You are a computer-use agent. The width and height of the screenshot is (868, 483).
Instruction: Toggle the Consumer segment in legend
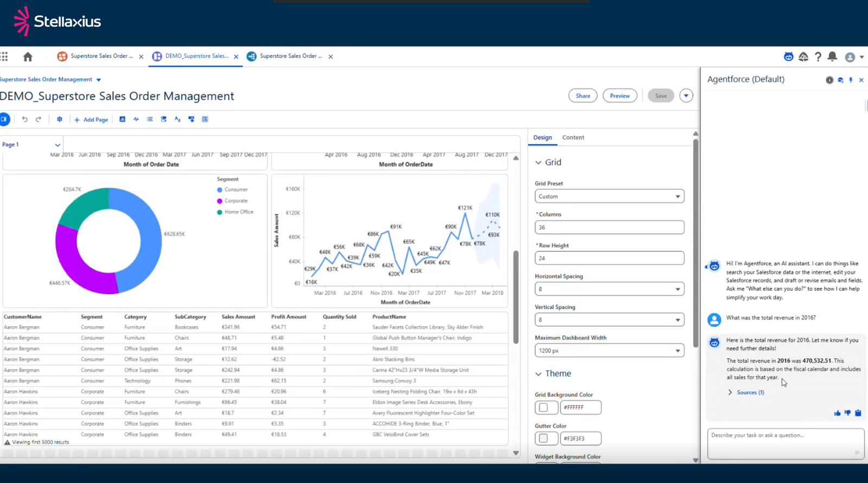[x=235, y=190]
